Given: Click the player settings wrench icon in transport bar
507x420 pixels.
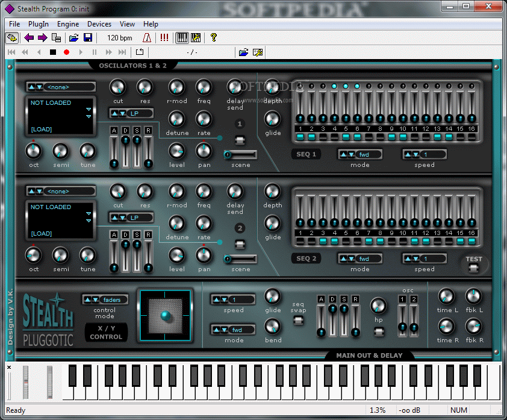Looking at the screenshot, I should (258, 52).
